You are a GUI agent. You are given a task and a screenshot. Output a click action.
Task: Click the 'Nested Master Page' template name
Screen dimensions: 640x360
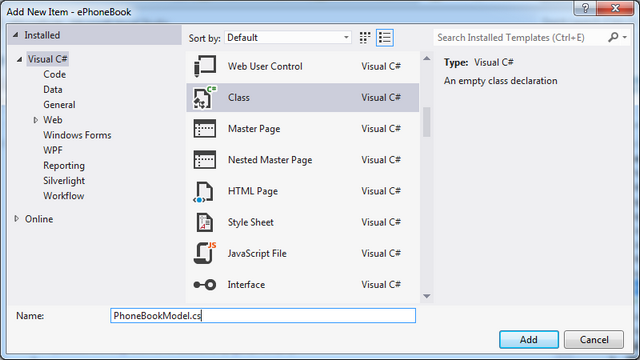coord(270,160)
